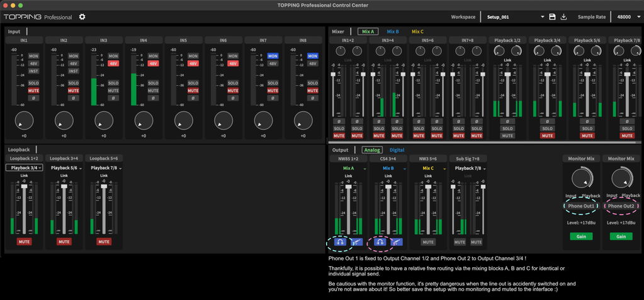The width and height of the screenshot is (644, 300).
Task: Enable 48V phantom power on IN1
Action: tap(33, 64)
